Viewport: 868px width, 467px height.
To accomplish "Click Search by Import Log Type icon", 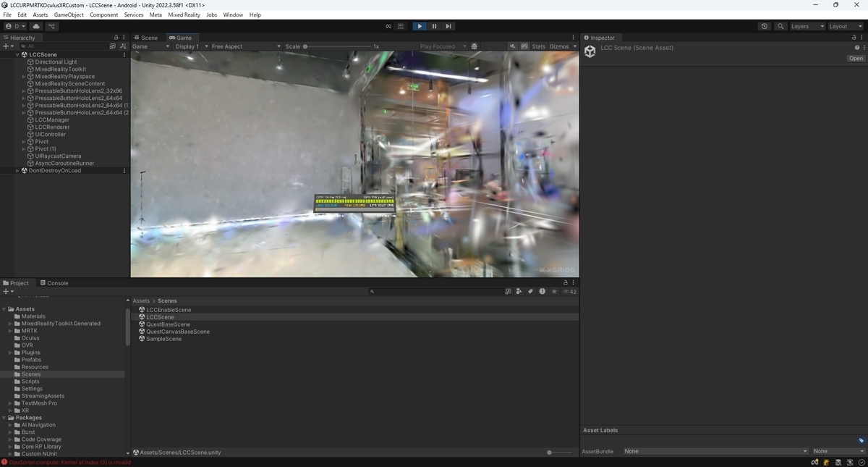I will tap(542, 292).
